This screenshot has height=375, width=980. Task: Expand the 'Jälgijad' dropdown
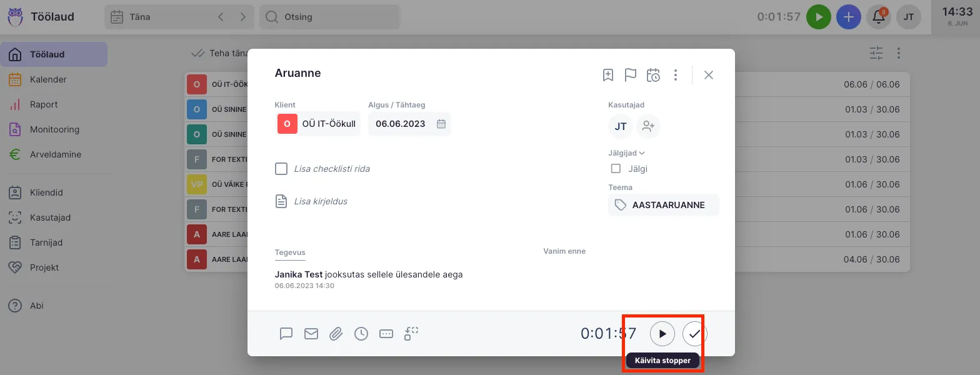click(626, 152)
